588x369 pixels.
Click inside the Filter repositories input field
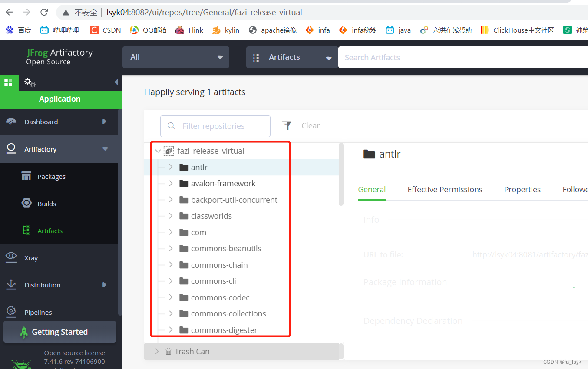215,126
